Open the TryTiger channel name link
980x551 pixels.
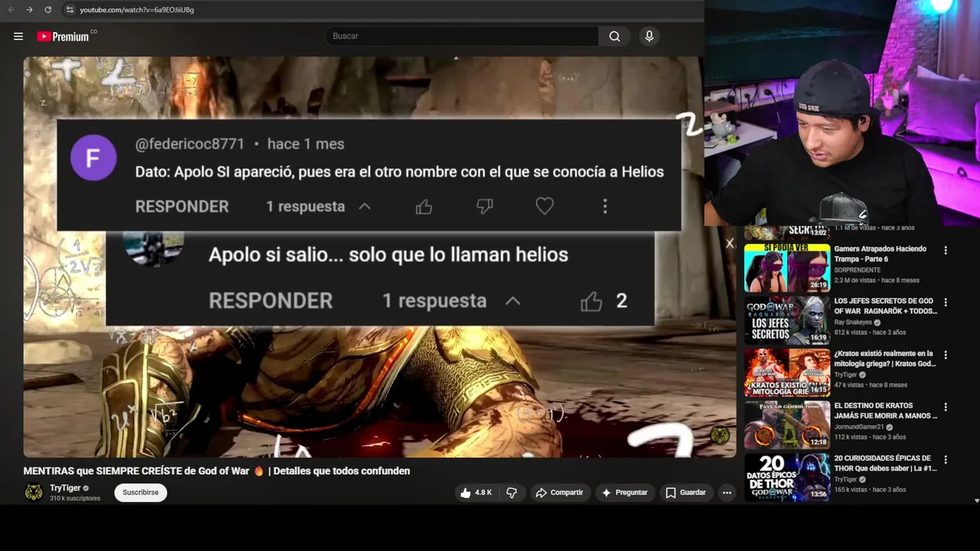(x=65, y=488)
